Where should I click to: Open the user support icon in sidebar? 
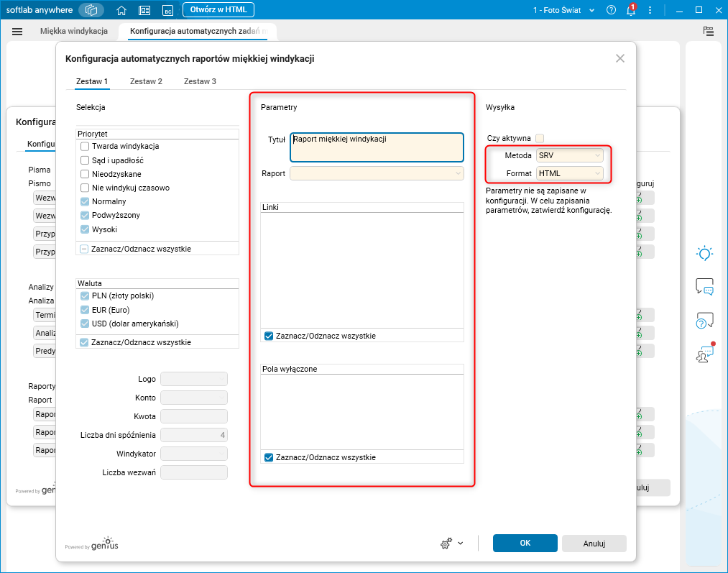tap(704, 354)
